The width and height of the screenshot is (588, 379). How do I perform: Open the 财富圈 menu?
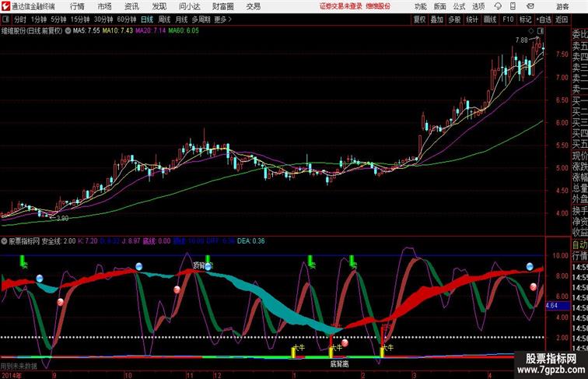pyautogui.click(x=223, y=6)
